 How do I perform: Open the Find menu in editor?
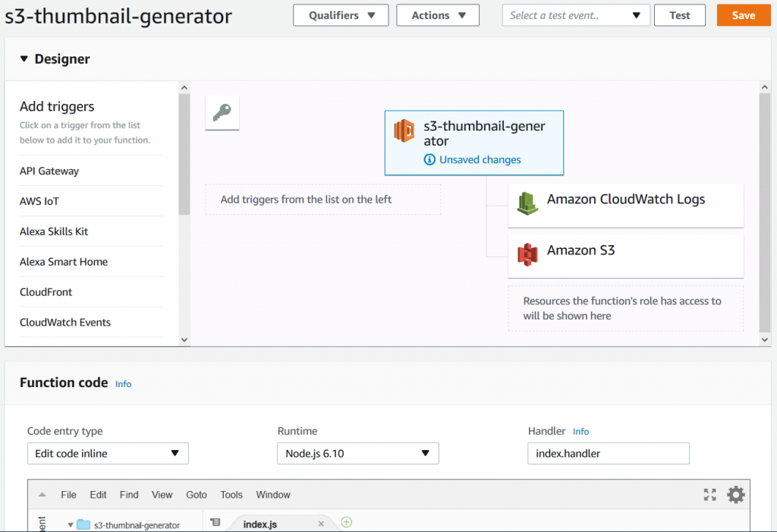point(129,495)
